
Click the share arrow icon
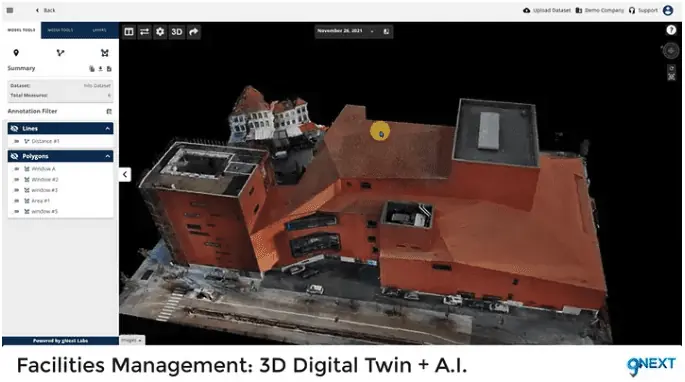click(194, 31)
